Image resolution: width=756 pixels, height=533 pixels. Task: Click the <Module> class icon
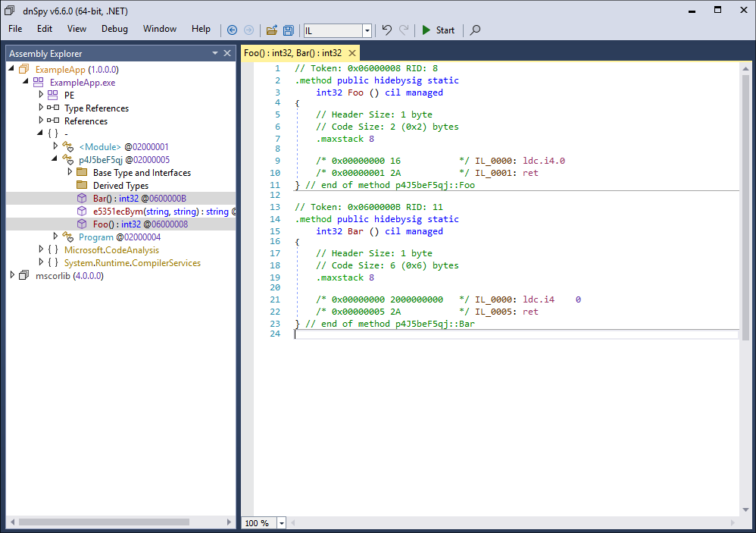(68, 146)
